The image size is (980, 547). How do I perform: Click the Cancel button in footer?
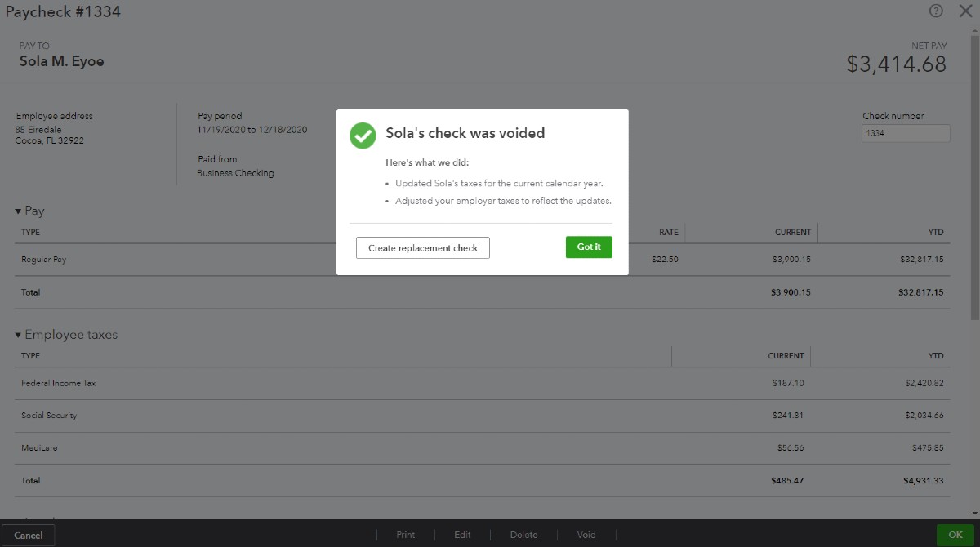29,536
